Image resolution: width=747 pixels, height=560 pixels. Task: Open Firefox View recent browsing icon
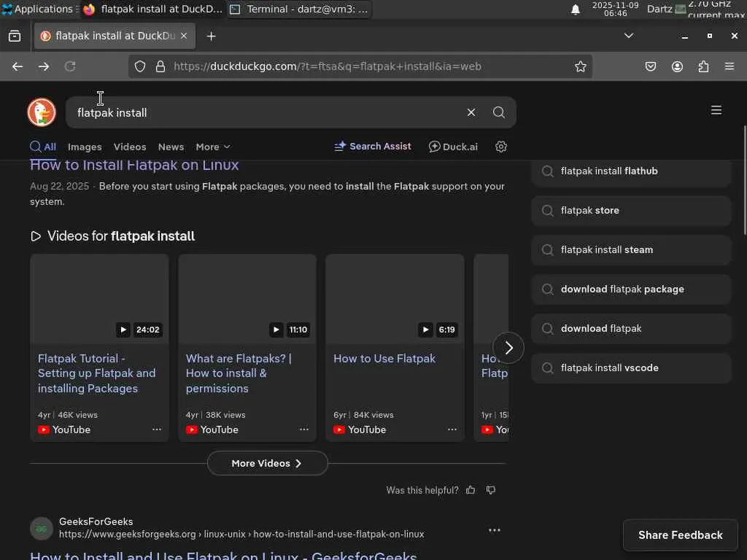pos(15,36)
